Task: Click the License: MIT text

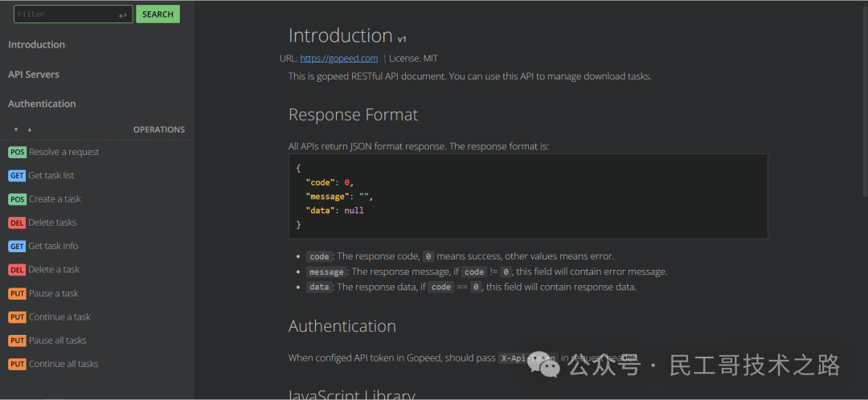Action: point(414,58)
